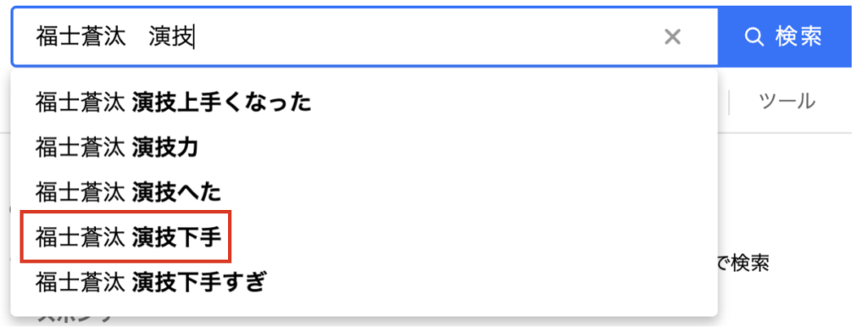
Task: Select suggestion 福士蒼汰 演技上手くなった
Action: coord(364,102)
